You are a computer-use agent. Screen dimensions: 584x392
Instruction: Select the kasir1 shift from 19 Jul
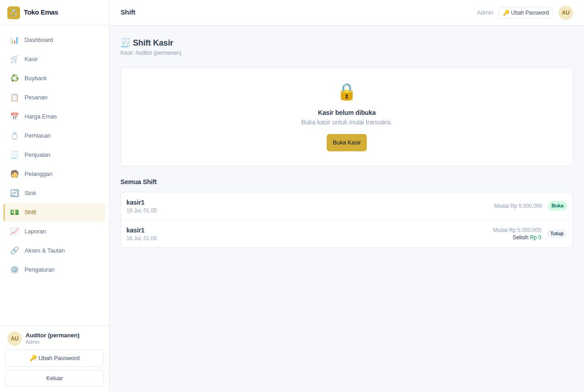click(x=347, y=206)
